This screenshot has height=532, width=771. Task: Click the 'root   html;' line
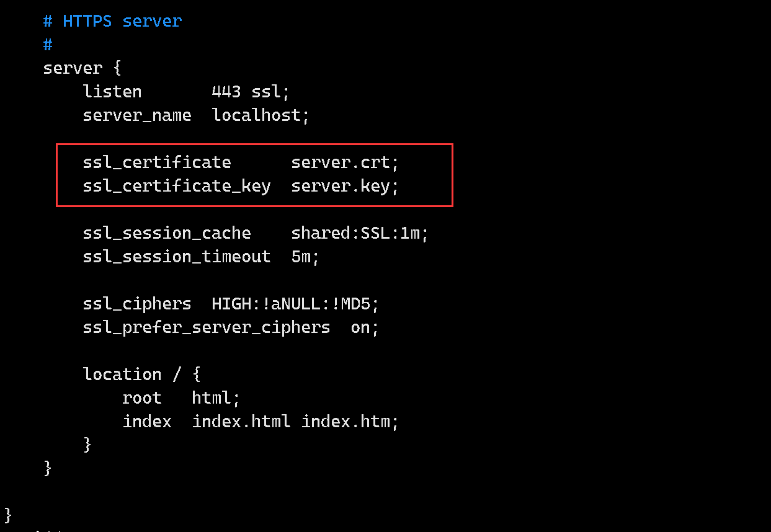pyautogui.click(x=181, y=398)
